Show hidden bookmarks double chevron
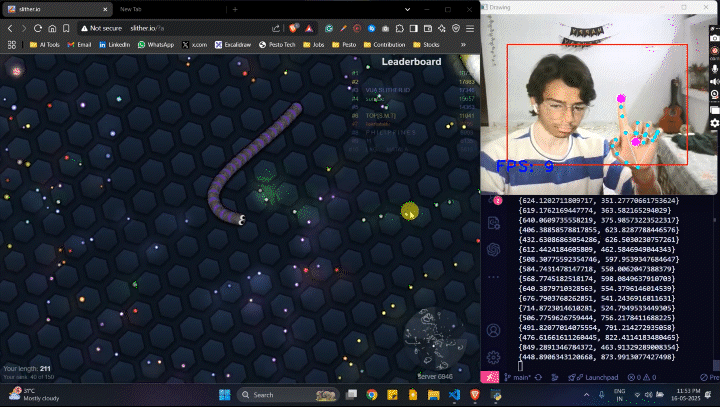Screen dimensions: 720x407 (x=463, y=45)
